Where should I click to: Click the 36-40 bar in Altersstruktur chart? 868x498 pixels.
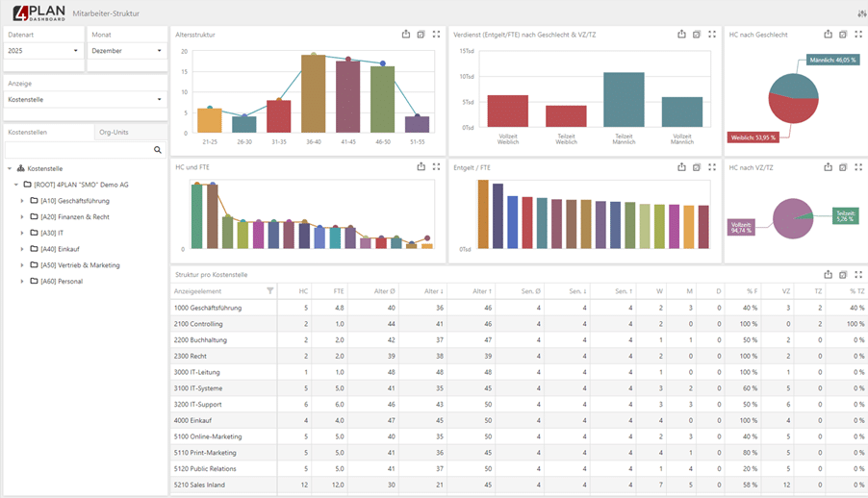[x=314, y=93]
